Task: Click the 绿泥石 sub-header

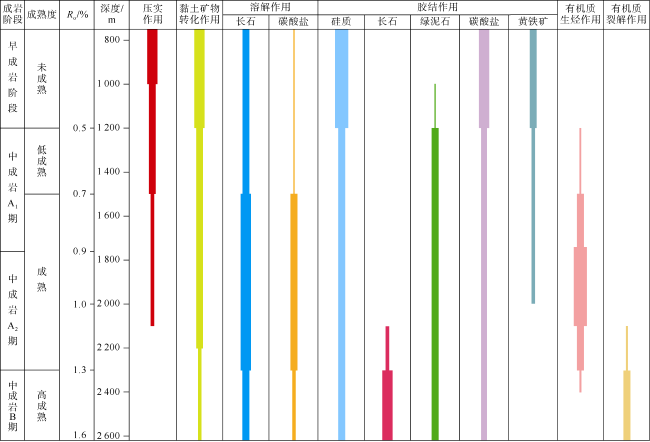Action: (435, 22)
